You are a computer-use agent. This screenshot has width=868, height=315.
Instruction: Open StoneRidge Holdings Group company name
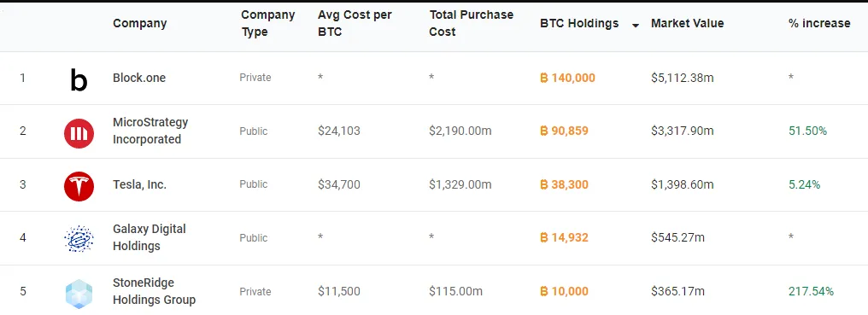pos(154,291)
